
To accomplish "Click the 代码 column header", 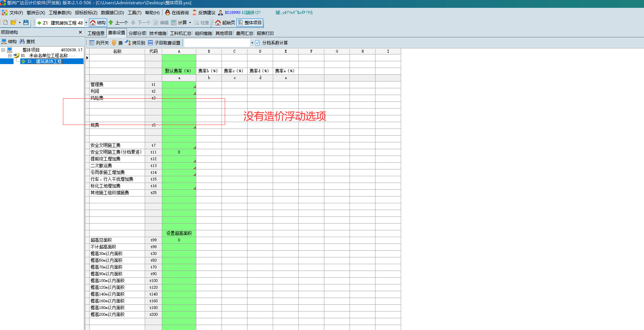I will coord(153,52).
